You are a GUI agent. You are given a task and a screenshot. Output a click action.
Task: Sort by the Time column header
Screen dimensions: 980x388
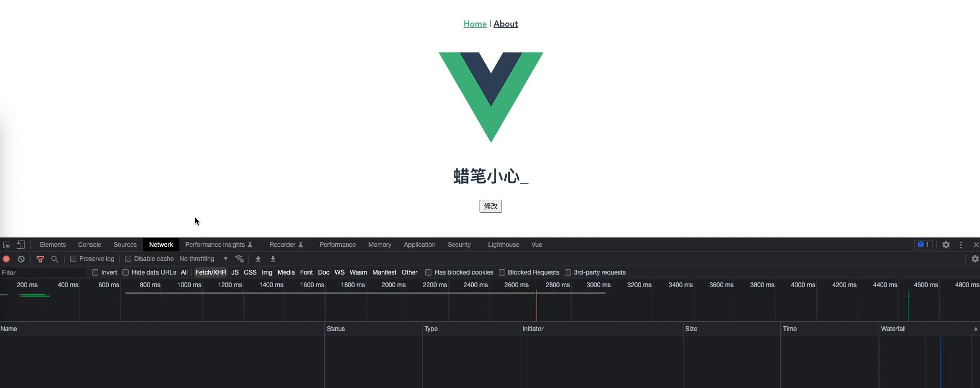(x=829, y=329)
